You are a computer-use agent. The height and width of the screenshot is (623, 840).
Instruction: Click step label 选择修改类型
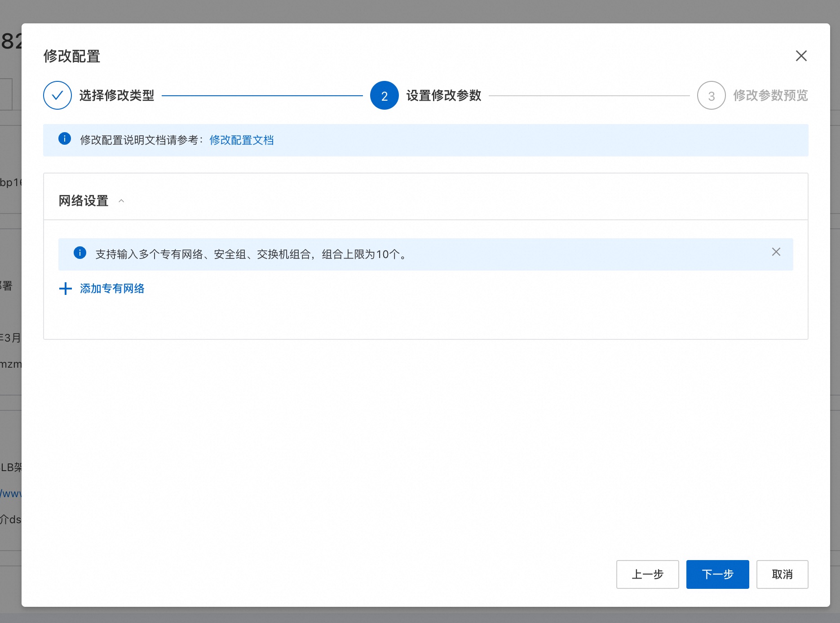(117, 95)
